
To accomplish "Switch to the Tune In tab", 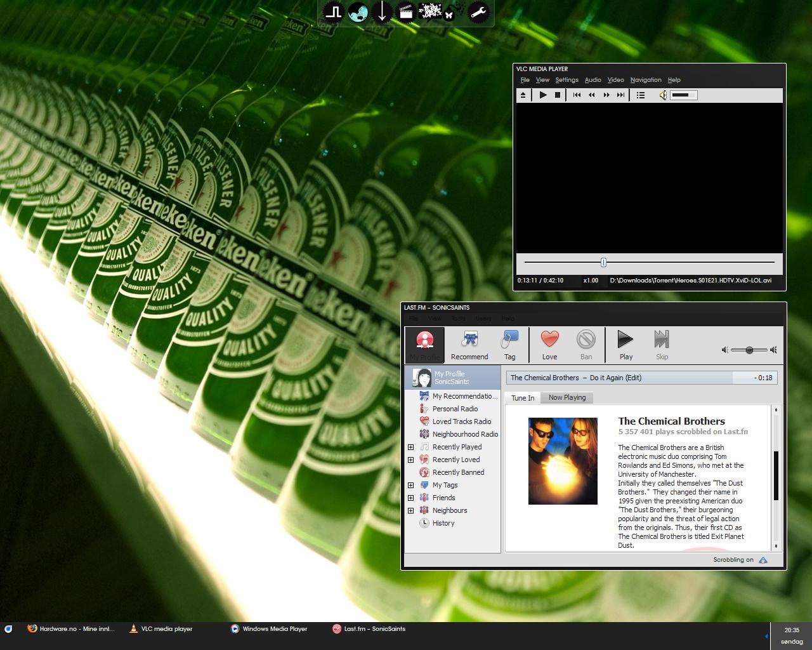I will tap(523, 398).
